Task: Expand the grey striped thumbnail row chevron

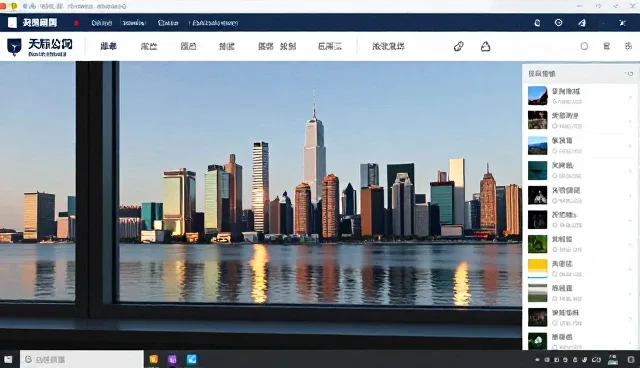Action: (631, 294)
